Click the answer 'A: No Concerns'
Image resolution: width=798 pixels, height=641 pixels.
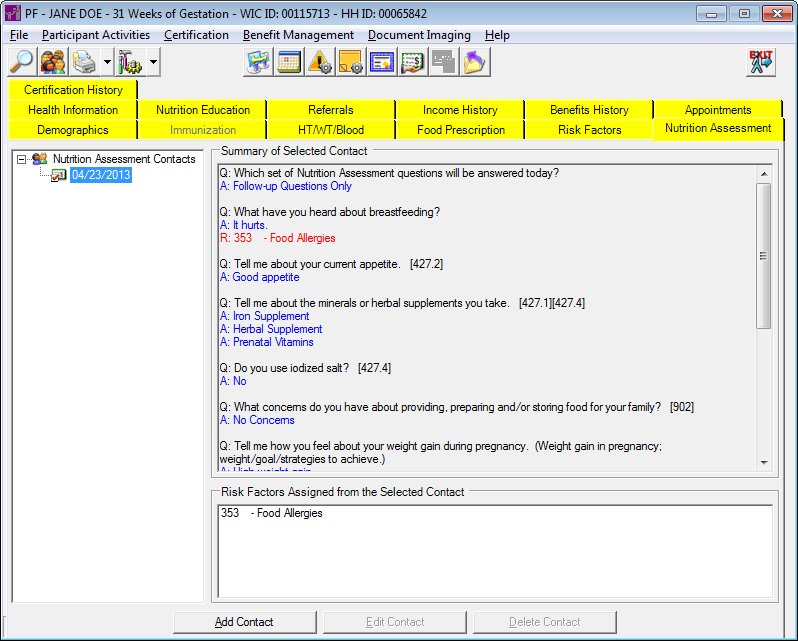[257, 420]
